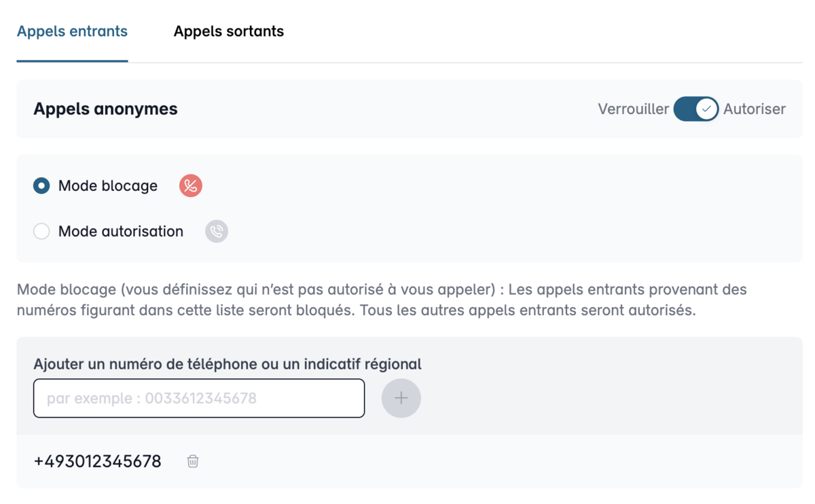Click the red blocked-call icon
The image size is (815, 504).
point(191,185)
